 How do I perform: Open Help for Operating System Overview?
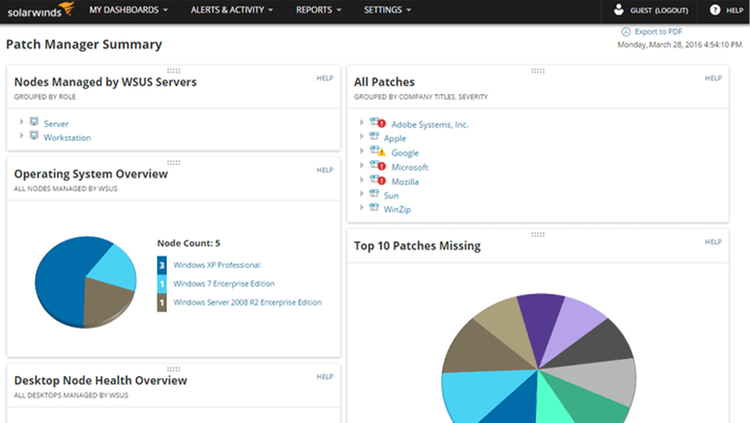[325, 170]
